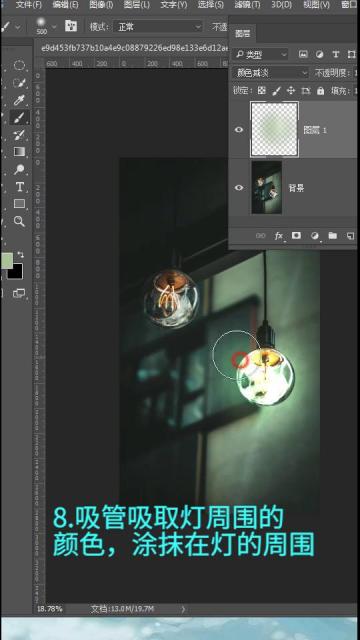This screenshot has width=360, height=640.
Task: Hide the background layer eye icon
Action: (239, 188)
